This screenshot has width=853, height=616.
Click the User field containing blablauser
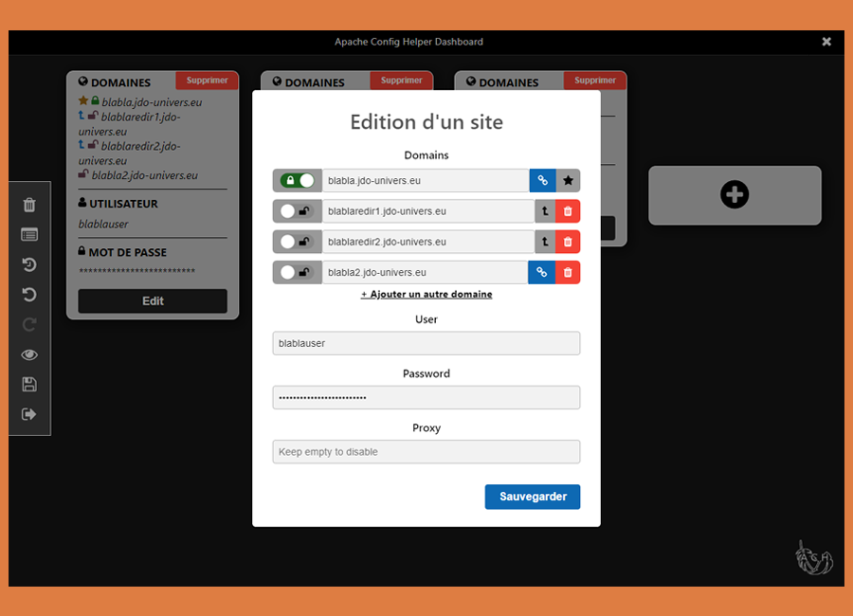pyautogui.click(x=426, y=343)
